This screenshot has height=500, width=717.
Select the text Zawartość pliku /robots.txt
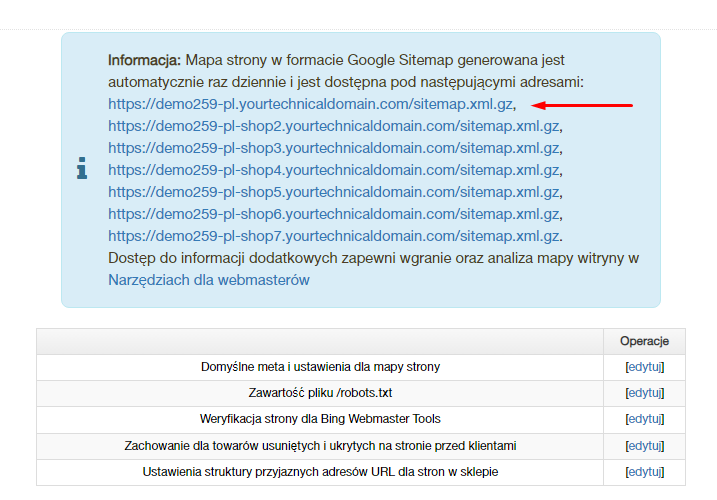pyautogui.click(x=320, y=393)
